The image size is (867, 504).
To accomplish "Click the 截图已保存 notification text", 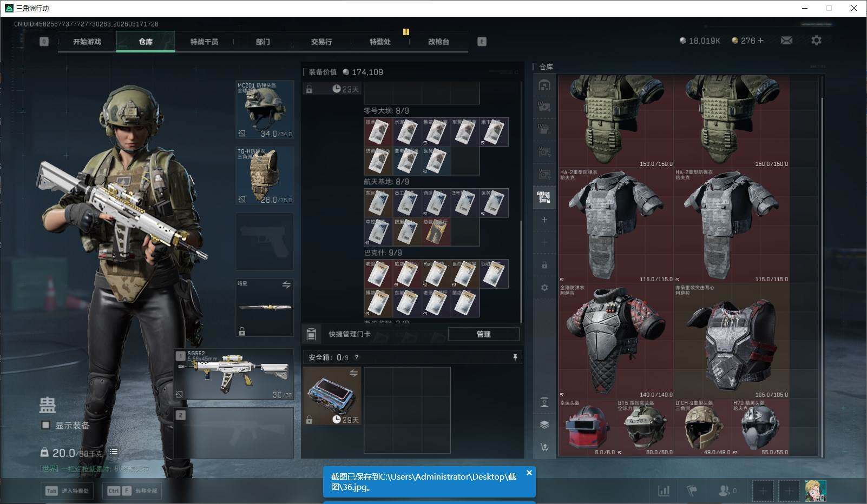I will [424, 481].
